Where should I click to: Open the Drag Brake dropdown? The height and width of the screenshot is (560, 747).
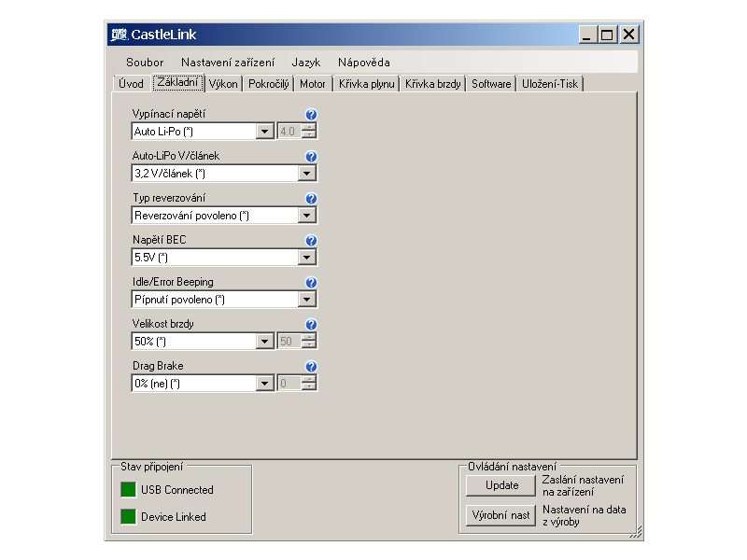tap(265, 384)
